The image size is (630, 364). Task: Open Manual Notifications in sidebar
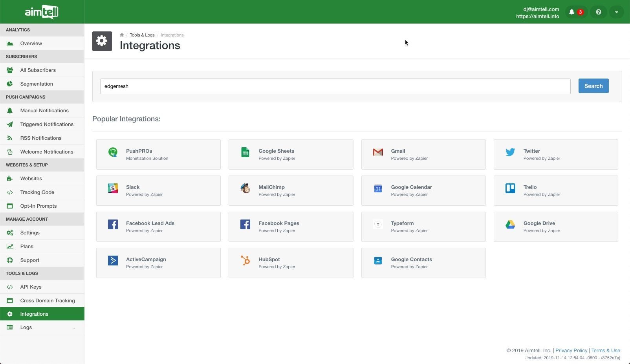44,111
